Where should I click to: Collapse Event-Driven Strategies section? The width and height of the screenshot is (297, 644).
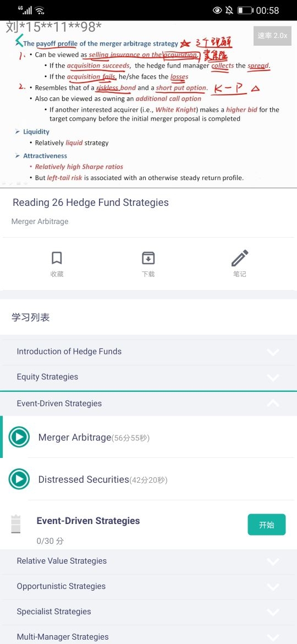pyautogui.click(x=148, y=403)
